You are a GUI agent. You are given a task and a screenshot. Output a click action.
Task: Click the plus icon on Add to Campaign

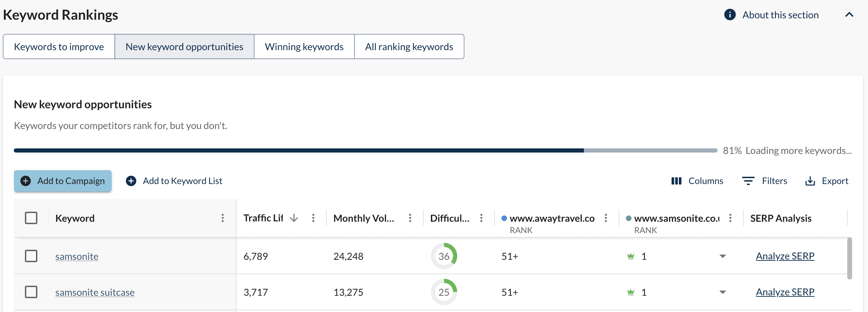(x=25, y=181)
